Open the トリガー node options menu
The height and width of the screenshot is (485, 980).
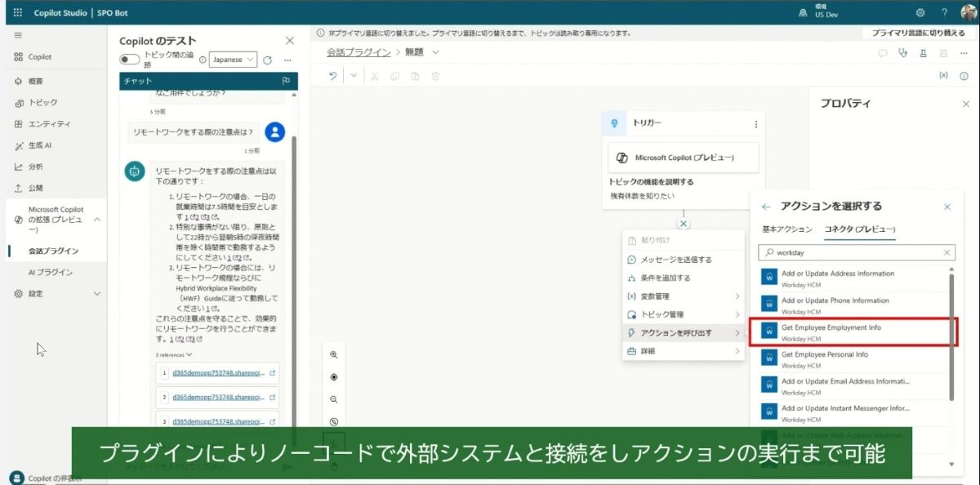point(755,124)
